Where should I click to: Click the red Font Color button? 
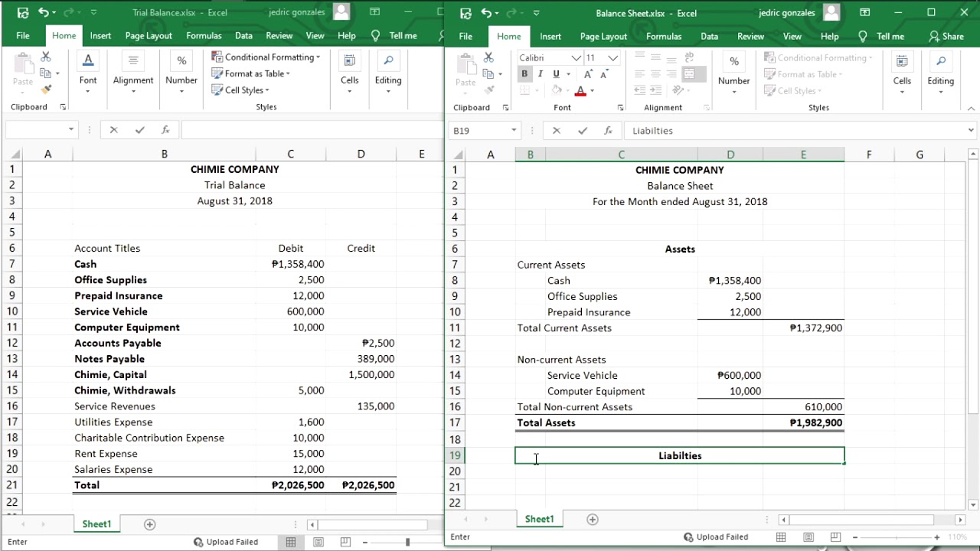tap(580, 91)
